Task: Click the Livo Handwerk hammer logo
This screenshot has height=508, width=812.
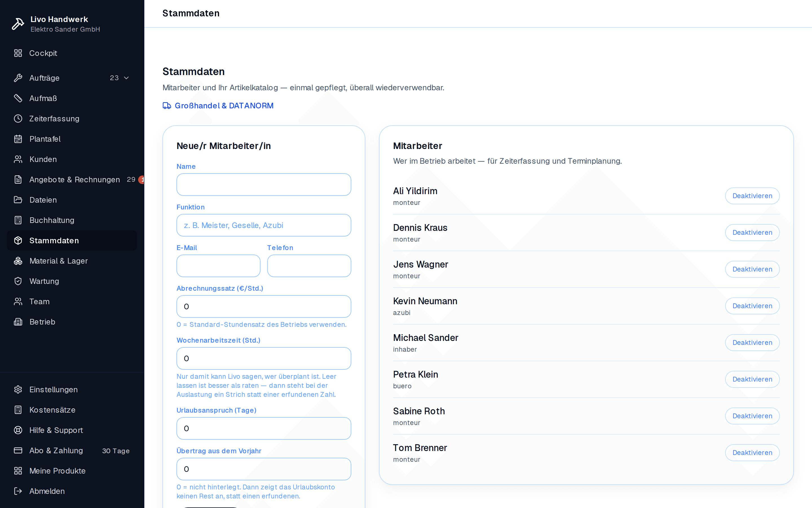Action: 18,24
